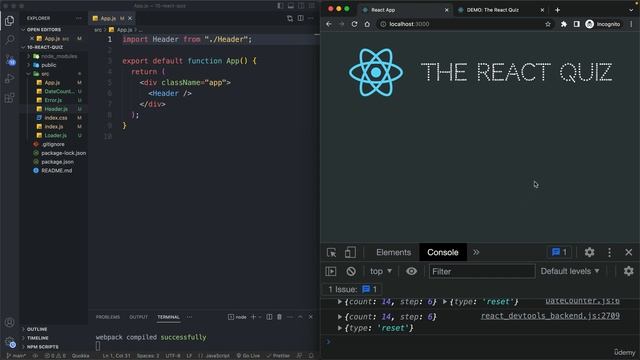Screen dimensions: 640x360
Task: Open editor more actions ellipsis
Action: (x=311, y=18)
